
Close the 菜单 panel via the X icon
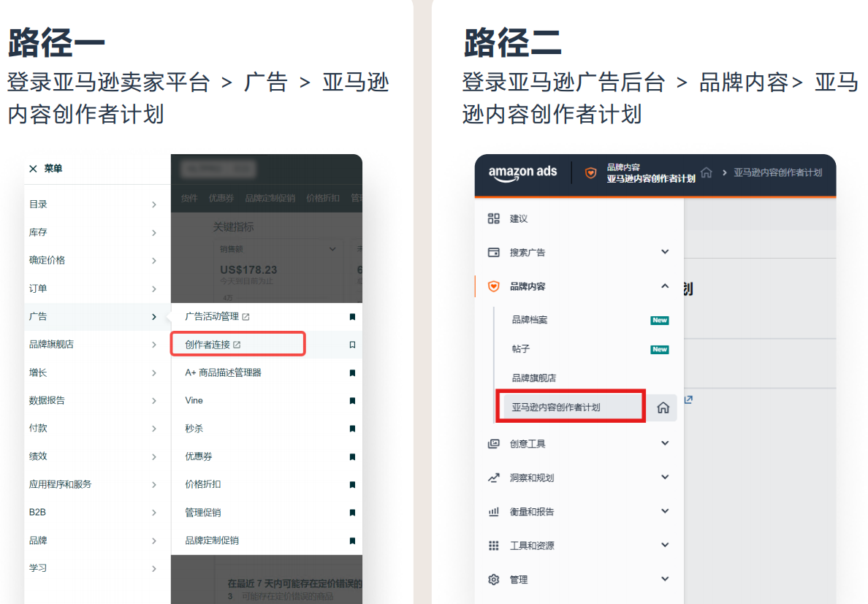pos(34,168)
